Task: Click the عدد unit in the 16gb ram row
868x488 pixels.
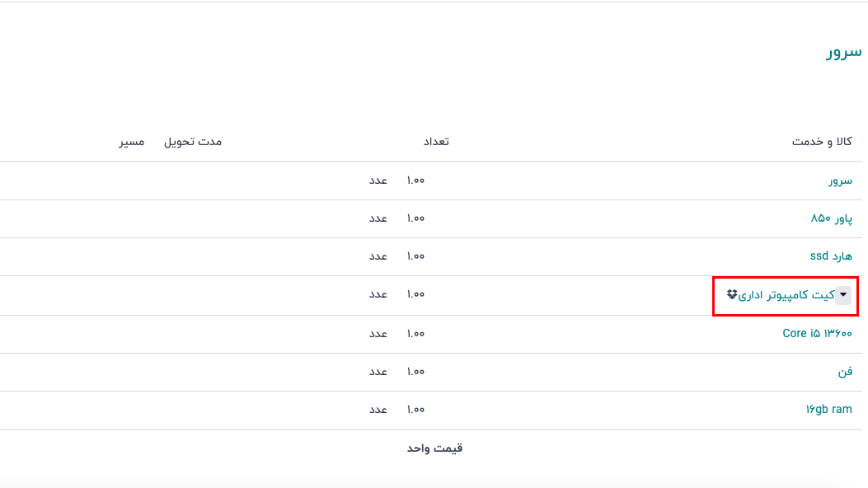Action: tap(378, 410)
